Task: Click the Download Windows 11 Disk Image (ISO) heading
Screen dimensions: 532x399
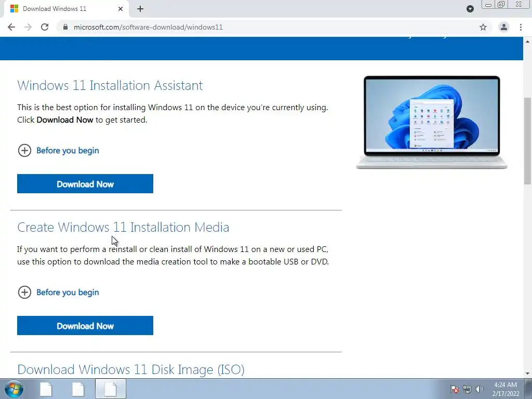Action: point(131,369)
